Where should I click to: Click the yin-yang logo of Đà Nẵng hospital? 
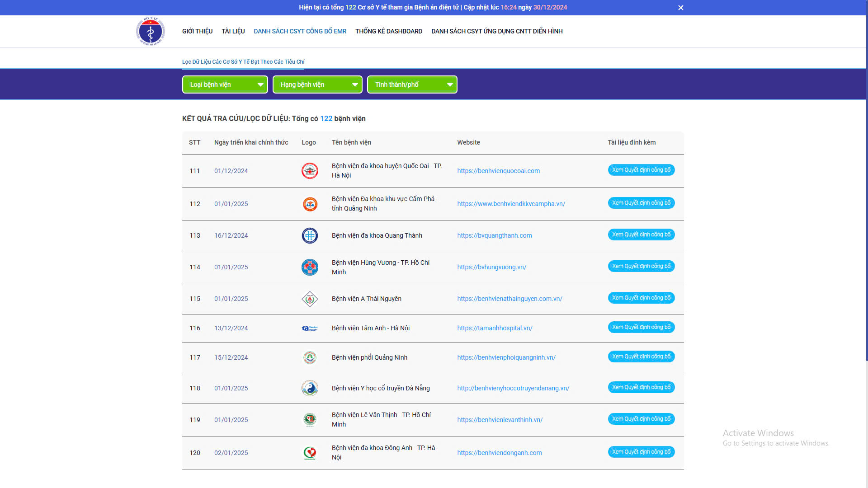(310, 388)
